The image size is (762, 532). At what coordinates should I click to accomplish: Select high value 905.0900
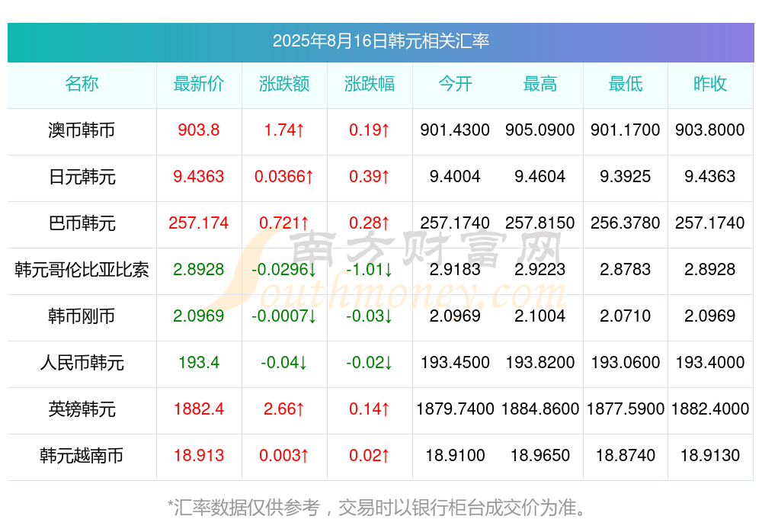540,130
